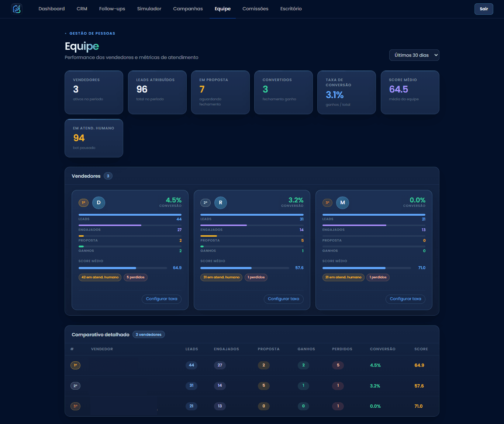Screen dimensions: 504x424
Task: Click the CONVERSÃO column header
Action: (383, 349)
